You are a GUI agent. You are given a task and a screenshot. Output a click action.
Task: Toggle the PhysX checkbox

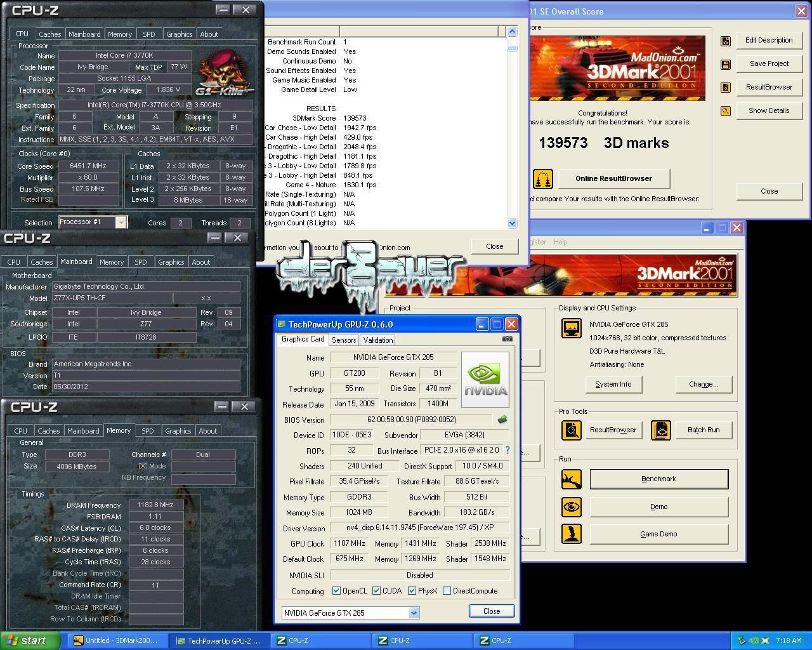[x=412, y=591]
